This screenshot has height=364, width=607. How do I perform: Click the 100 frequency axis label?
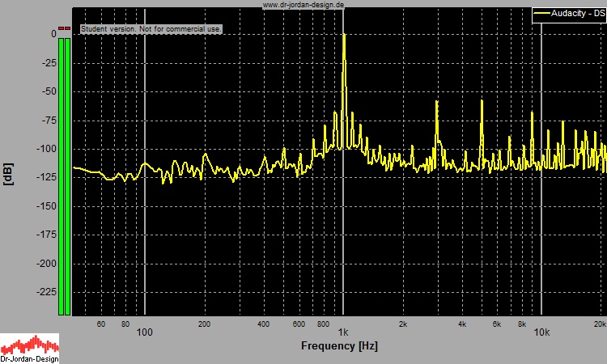[x=144, y=332]
